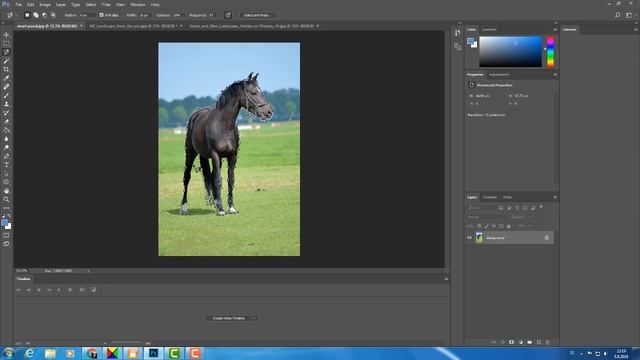640x360 pixels.
Task: Choose Add to selection mode
Action: [36, 15]
